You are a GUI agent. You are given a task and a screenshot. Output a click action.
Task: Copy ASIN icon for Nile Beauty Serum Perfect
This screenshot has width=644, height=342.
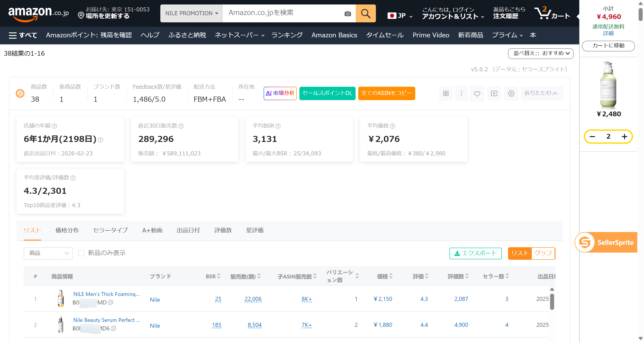tap(113, 329)
